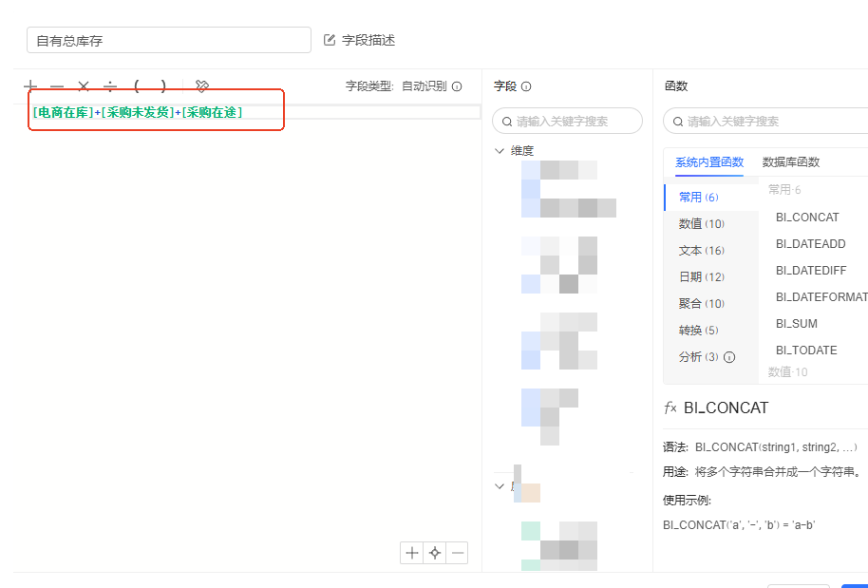The height and width of the screenshot is (588, 868).
Task: Insert a minus operator into the formula
Action: (57, 85)
